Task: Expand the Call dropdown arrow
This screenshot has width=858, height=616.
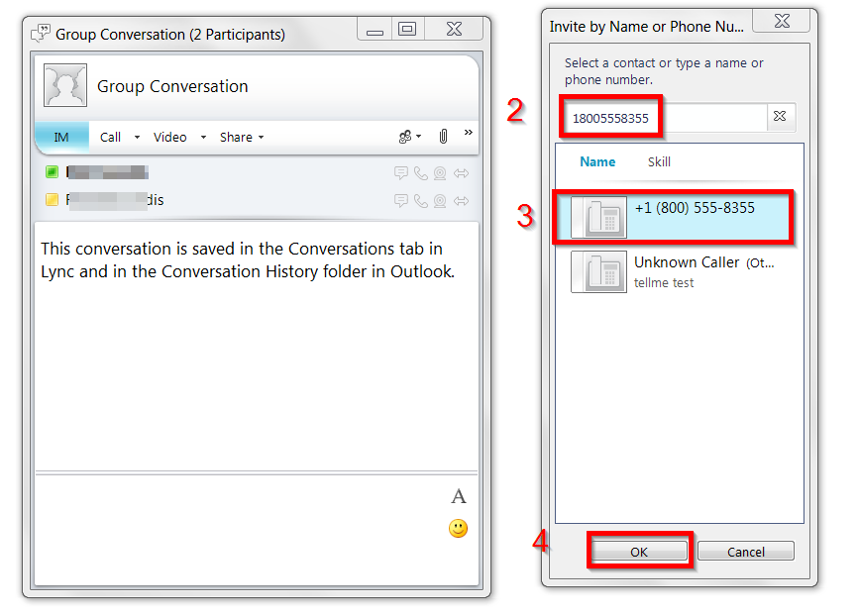Action: (137, 138)
